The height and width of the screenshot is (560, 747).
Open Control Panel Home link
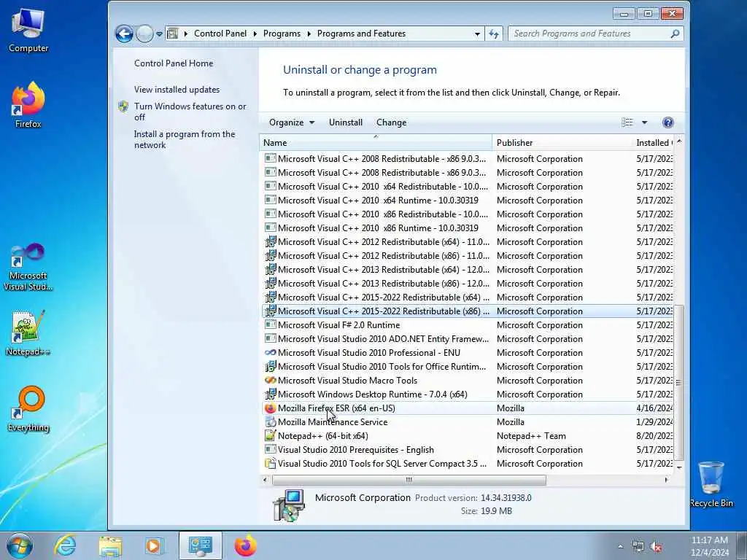coord(174,63)
